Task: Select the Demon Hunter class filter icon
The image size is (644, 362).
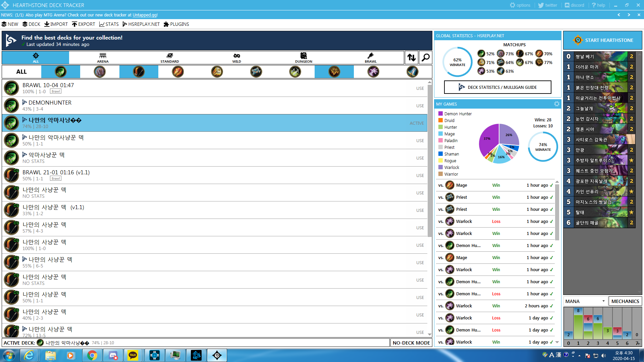Action: pyautogui.click(x=61, y=72)
